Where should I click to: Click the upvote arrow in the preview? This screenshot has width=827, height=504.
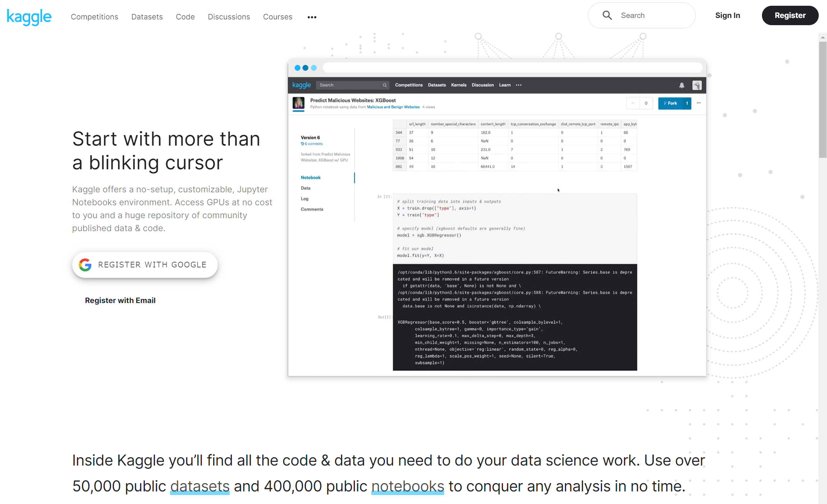click(633, 103)
